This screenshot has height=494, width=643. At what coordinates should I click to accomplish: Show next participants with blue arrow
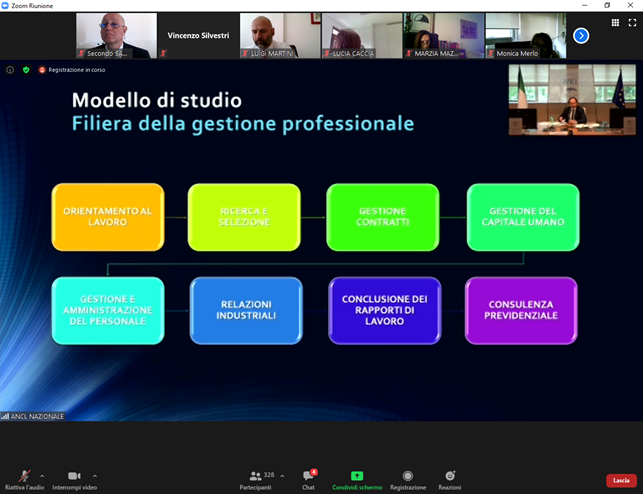pyautogui.click(x=581, y=36)
